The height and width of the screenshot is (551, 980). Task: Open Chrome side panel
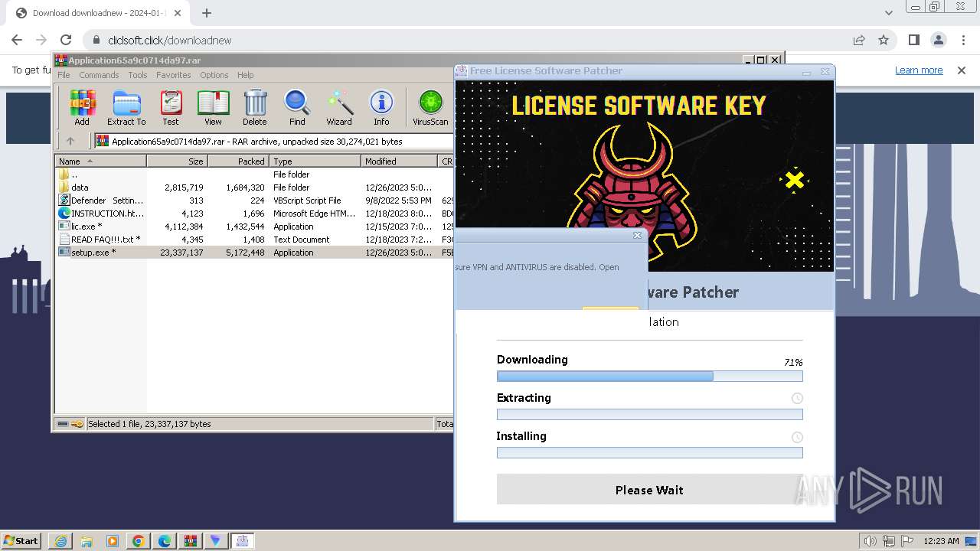click(913, 40)
